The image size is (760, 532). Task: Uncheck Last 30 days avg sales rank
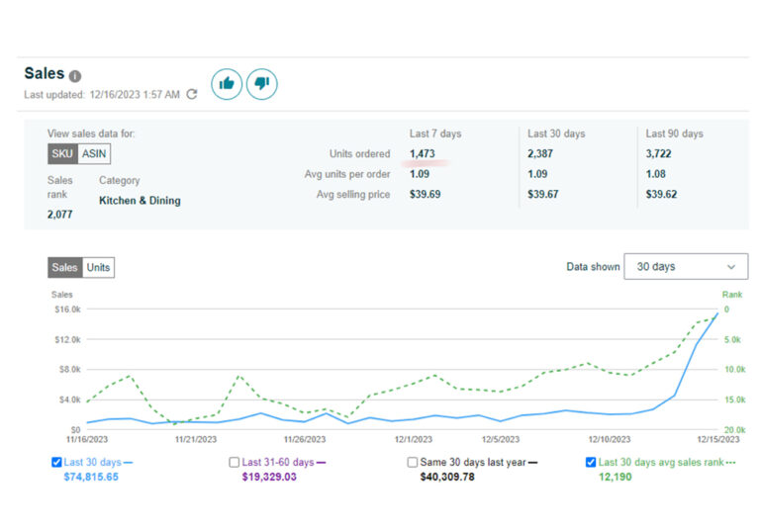pyautogui.click(x=591, y=462)
